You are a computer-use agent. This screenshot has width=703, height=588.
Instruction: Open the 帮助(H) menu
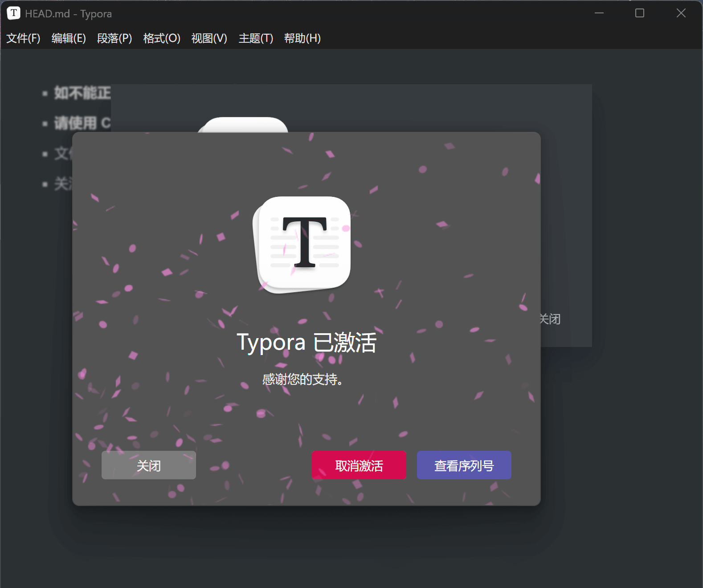[302, 38]
